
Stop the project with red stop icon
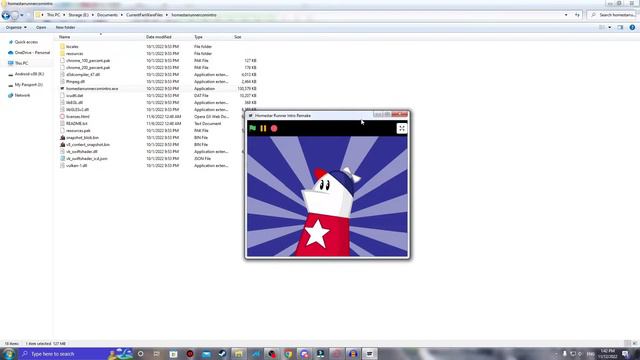click(x=274, y=128)
